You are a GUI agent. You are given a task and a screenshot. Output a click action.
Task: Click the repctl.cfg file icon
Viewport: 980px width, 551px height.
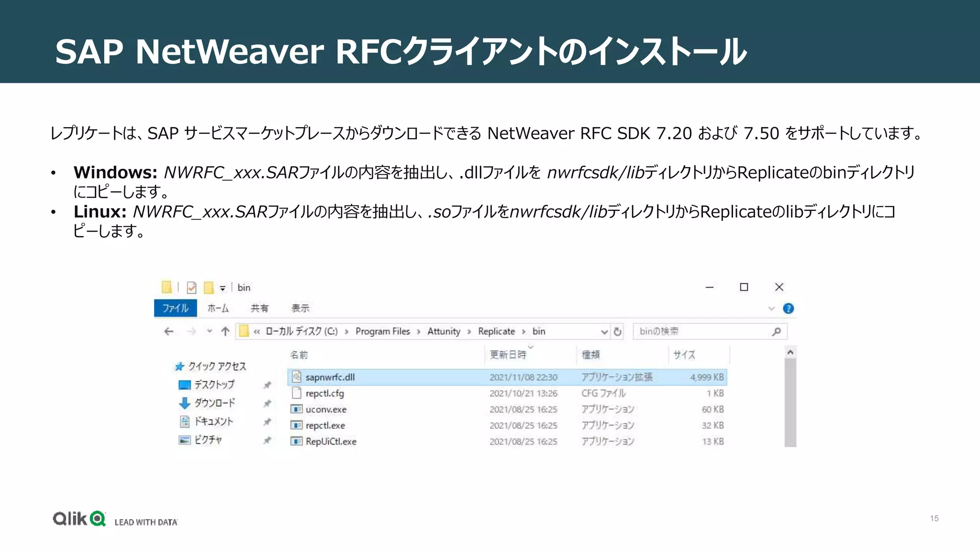(297, 393)
